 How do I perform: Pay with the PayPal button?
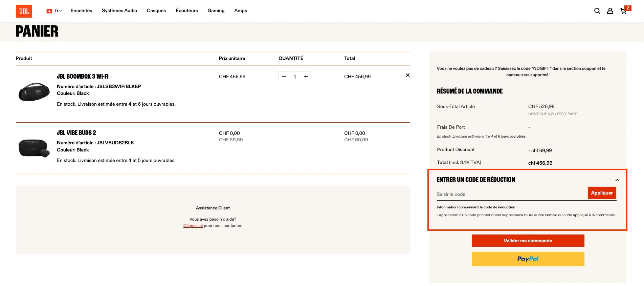click(528, 259)
